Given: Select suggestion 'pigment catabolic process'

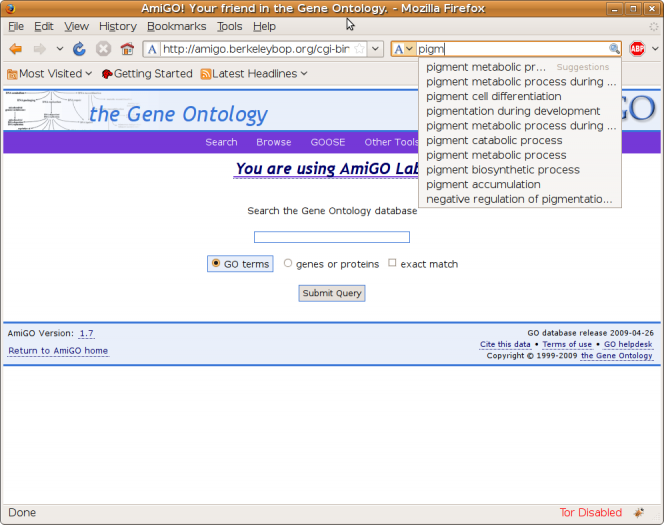Looking at the screenshot, I should click(520, 141).
